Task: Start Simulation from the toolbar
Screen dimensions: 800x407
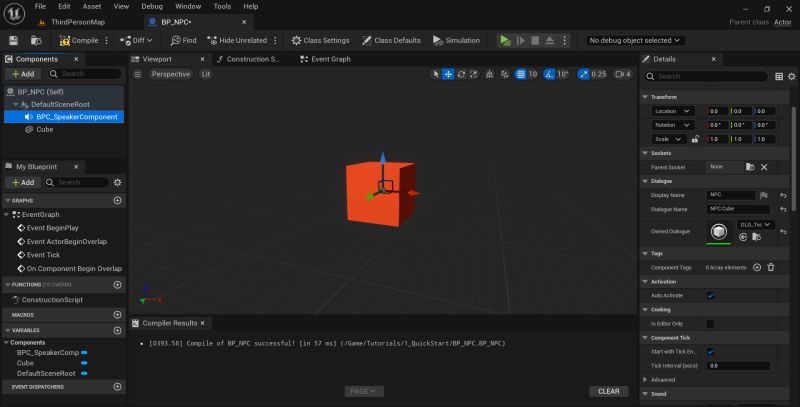Action: tap(456, 40)
